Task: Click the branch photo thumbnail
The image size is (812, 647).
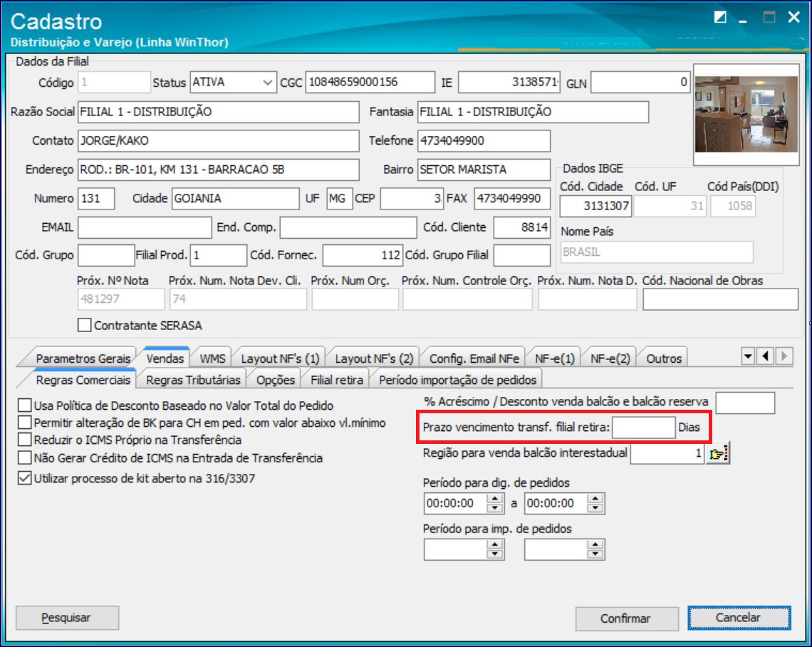Action: pyautogui.click(x=746, y=114)
